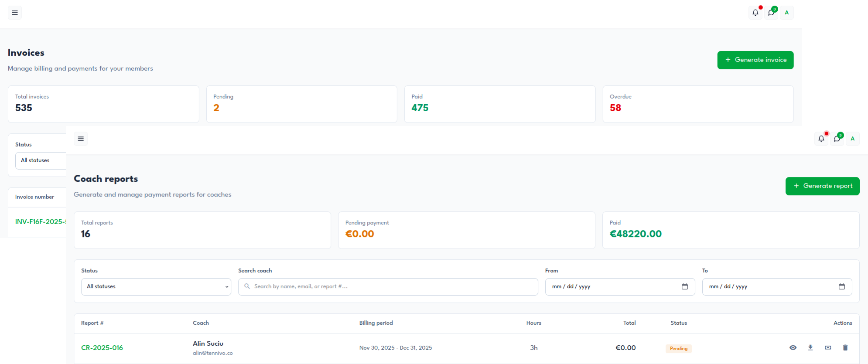Viewport: 868px width, 364px height.
Task: Open invoice link INV-F16F-2025
Action: pos(40,221)
